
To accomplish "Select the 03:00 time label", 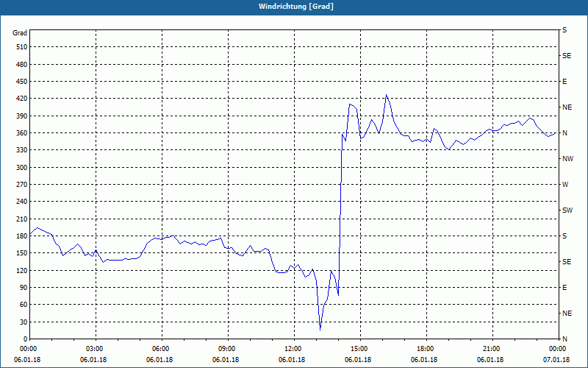I will [x=96, y=349].
